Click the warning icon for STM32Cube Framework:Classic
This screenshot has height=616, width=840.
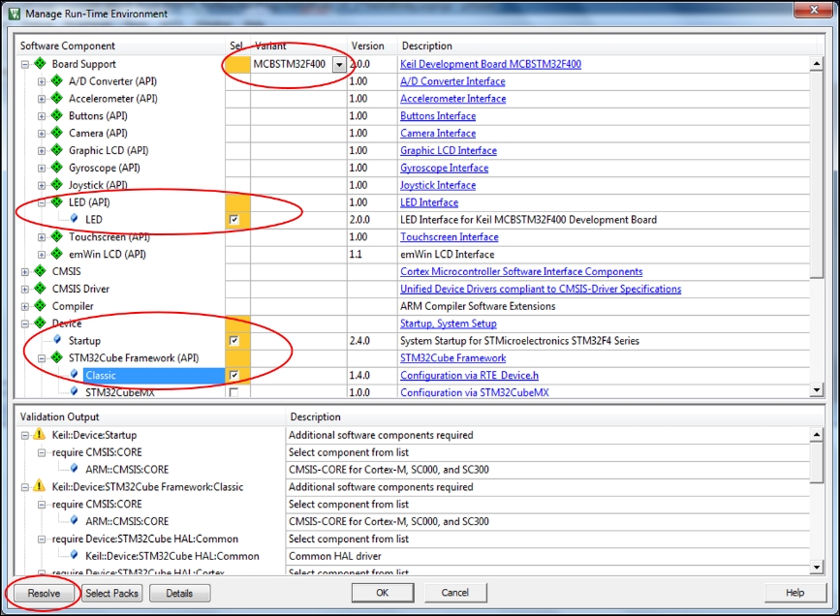(40, 487)
